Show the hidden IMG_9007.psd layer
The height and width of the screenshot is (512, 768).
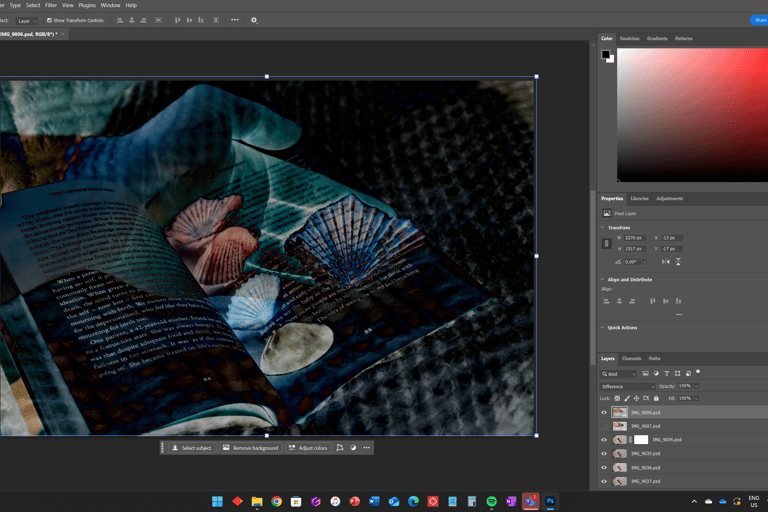(604, 426)
